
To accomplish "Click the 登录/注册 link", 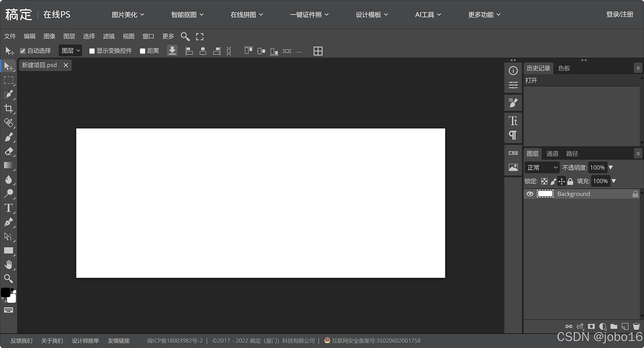I will [619, 14].
